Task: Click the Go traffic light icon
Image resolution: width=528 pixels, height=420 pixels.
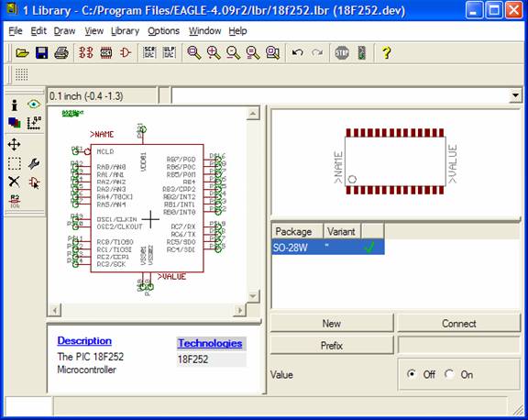Action: click(362, 53)
